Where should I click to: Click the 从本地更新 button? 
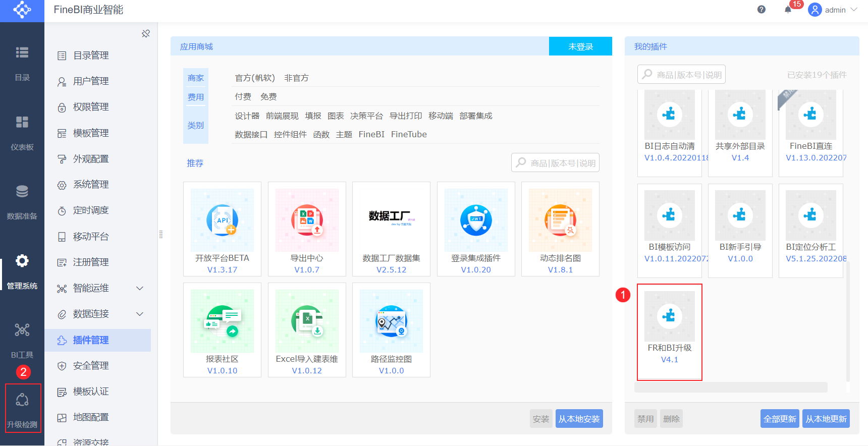(826, 419)
